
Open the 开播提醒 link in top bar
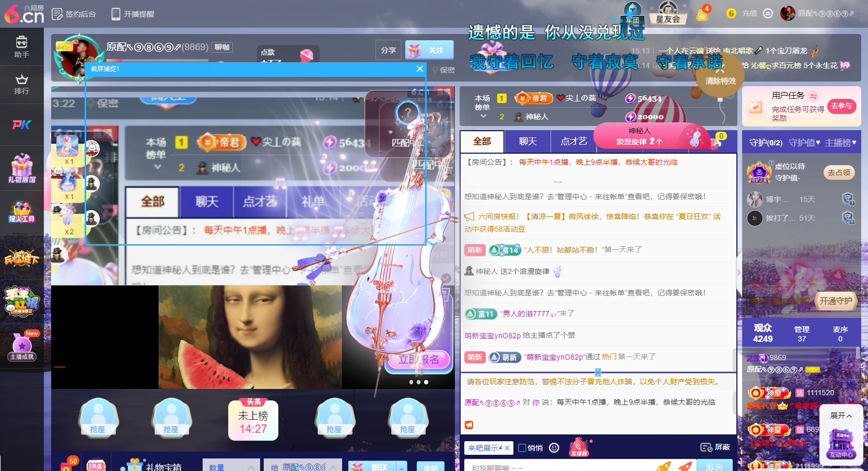pos(133,14)
